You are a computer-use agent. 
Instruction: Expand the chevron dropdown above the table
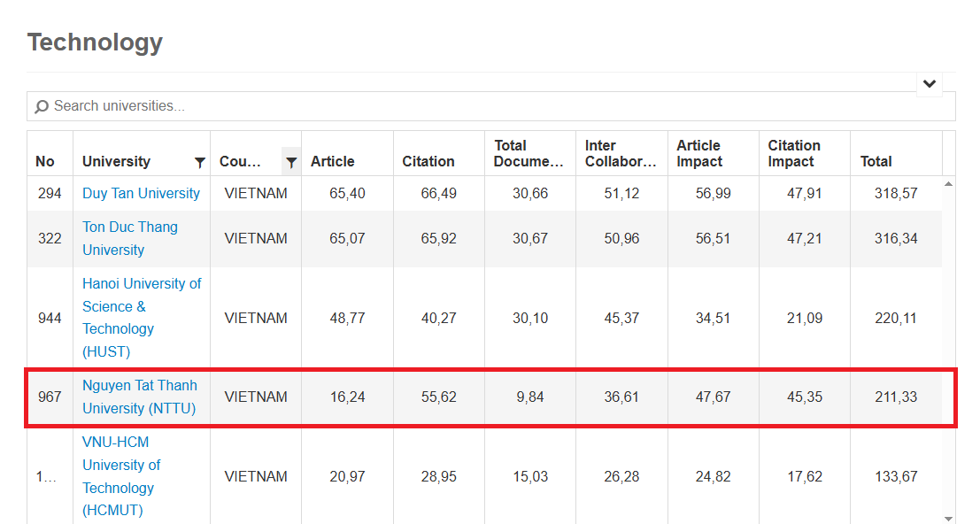930,84
